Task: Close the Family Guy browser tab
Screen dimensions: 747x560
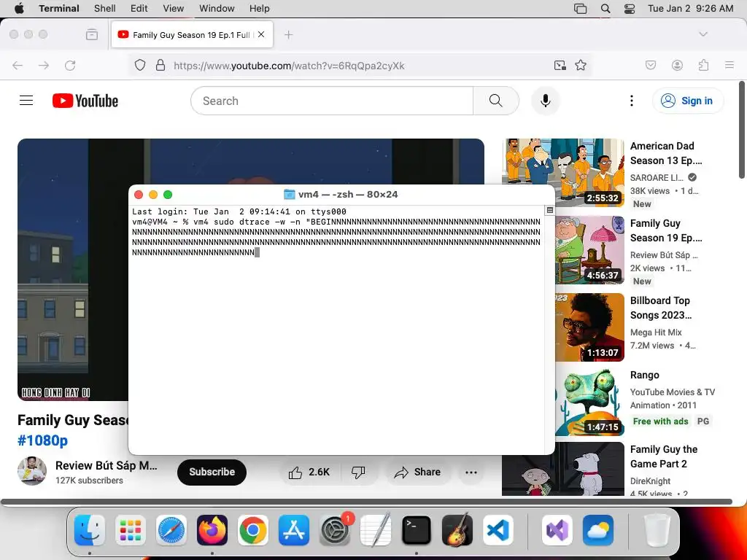Action: click(261, 34)
